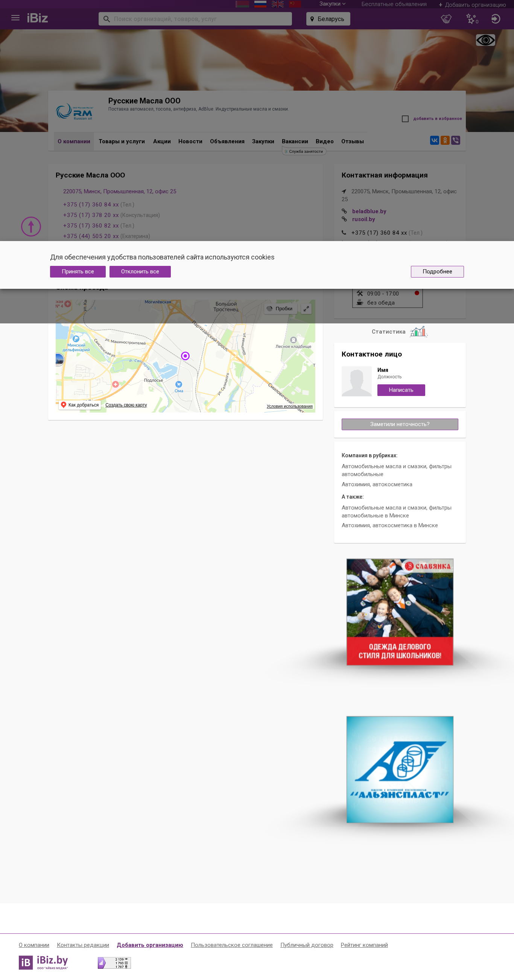Click the Подробнее cookies button

(437, 272)
